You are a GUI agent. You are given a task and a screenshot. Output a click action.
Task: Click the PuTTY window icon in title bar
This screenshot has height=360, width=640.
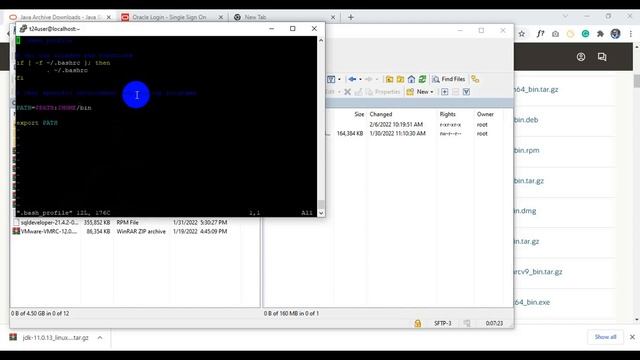(x=23, y=29)
